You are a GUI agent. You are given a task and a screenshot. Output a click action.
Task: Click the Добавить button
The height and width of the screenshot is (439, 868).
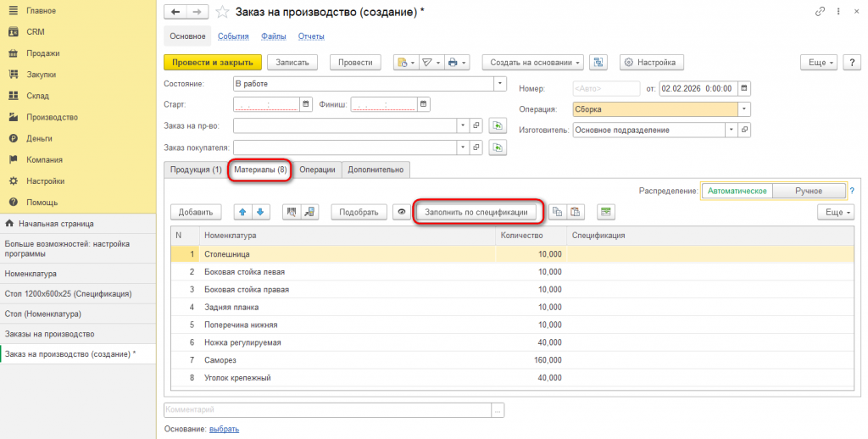pos(196,212)
